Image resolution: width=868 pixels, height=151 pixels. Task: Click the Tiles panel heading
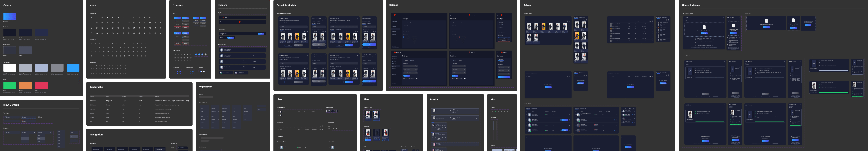coord(366,99)
